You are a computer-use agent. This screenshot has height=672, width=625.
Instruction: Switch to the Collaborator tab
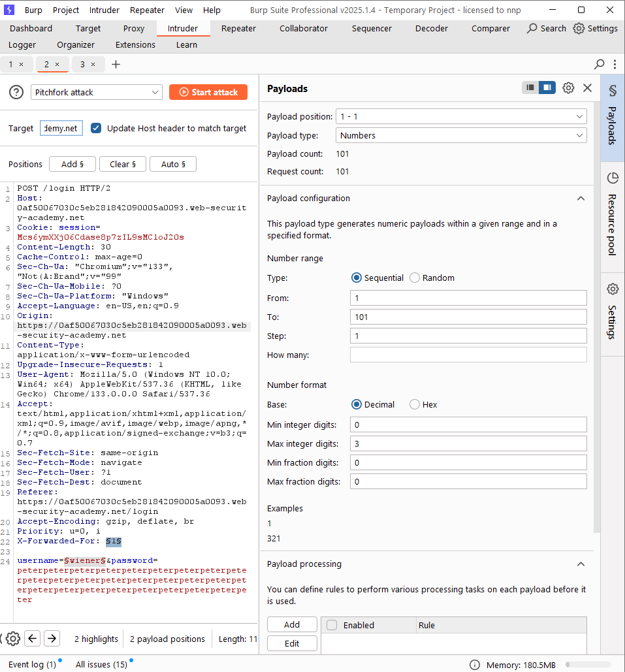304,28
